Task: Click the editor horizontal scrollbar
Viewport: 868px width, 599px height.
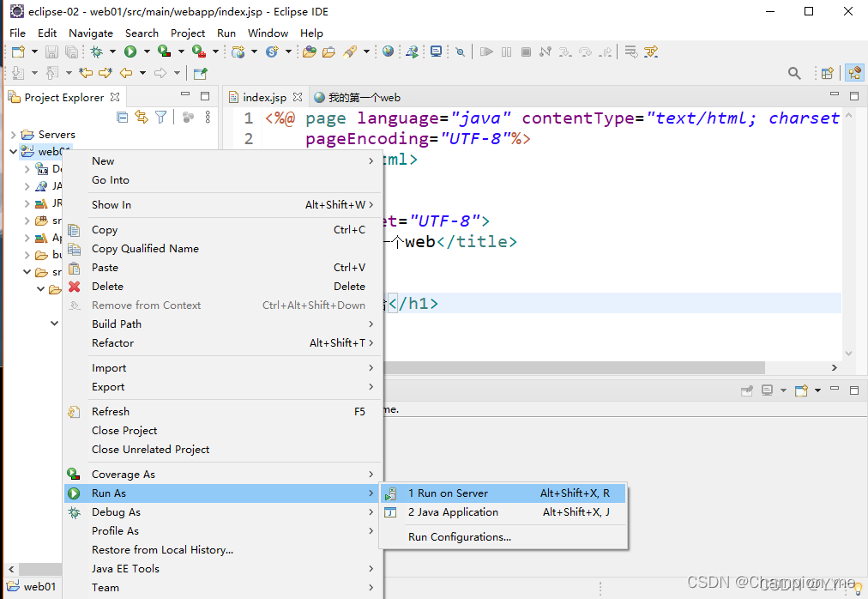Action: coord(574,367)
